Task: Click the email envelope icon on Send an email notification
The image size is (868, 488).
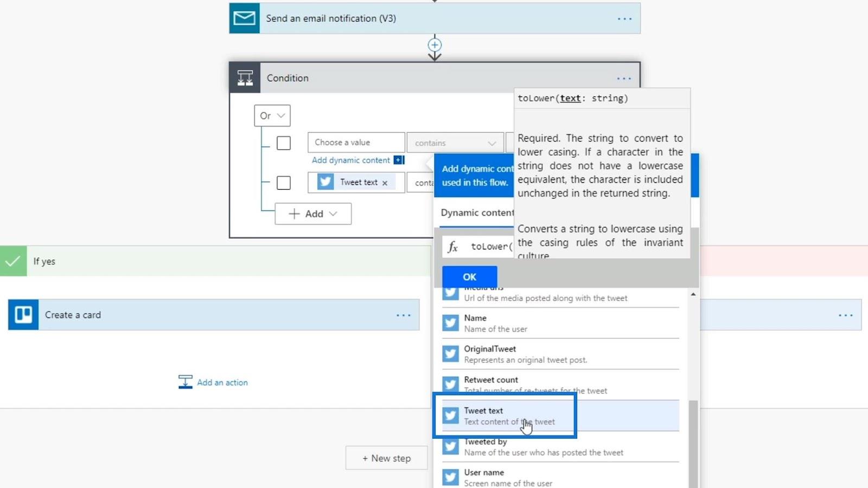Action: (x=244, y=18)
